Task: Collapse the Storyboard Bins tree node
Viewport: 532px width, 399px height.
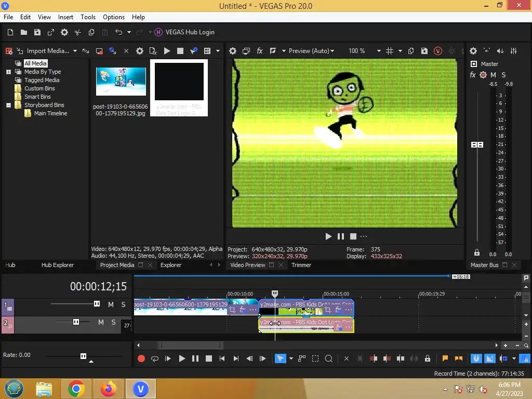Action: [8, 105]
